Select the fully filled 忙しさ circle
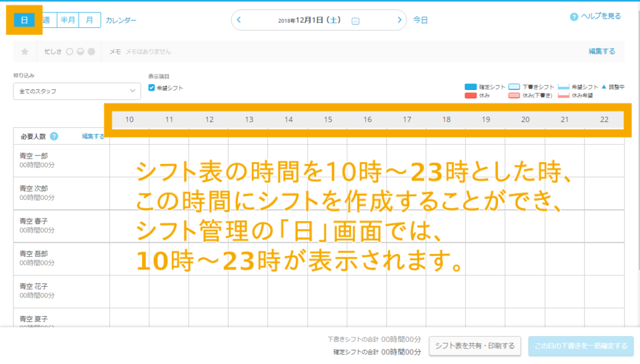Viewport: 640px width, 364px height. coord(91,51)
